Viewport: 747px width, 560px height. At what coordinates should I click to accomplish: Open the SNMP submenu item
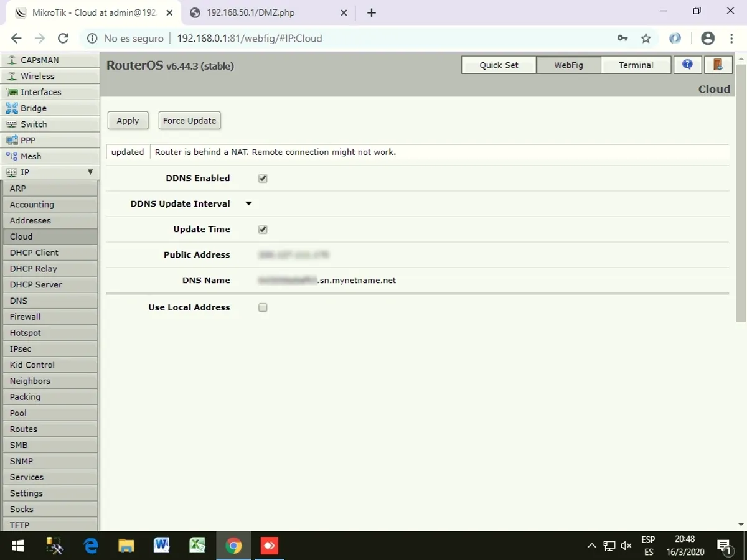point(50,462)
